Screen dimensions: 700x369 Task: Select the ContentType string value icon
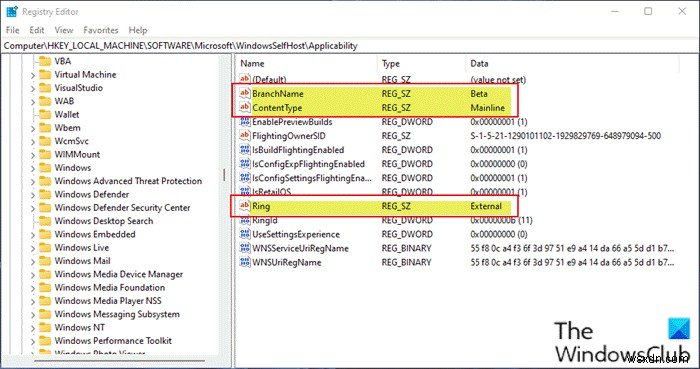click(x=245, y=108)
